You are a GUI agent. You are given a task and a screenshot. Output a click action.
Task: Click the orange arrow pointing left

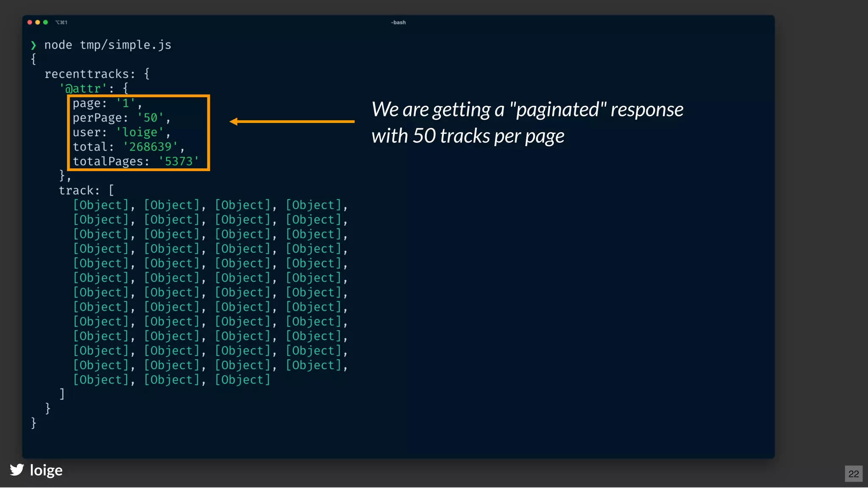[x=292, y=122]
